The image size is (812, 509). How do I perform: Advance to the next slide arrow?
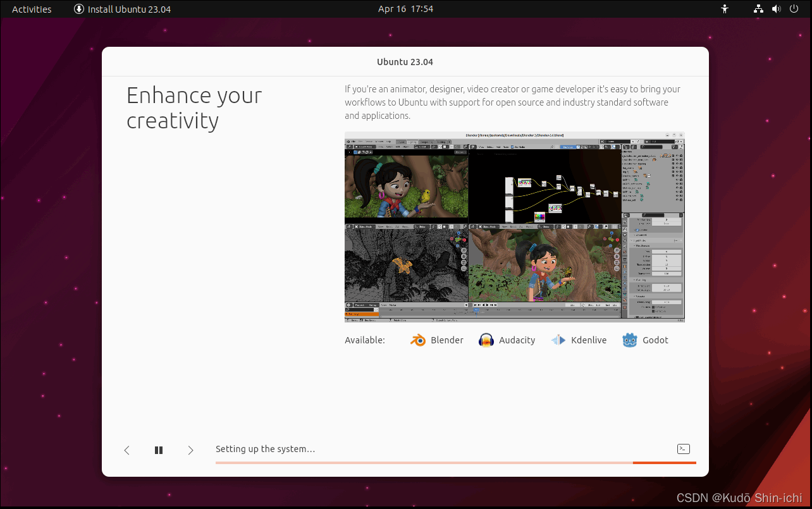[x=190, y=450]
